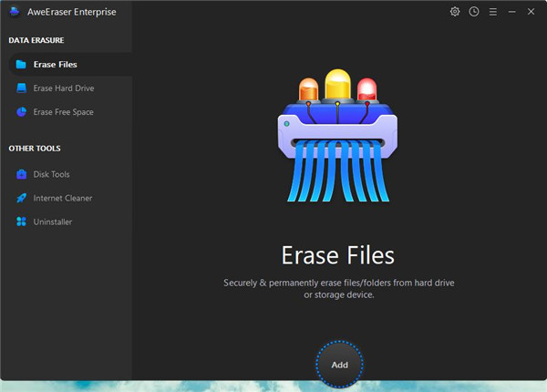Minimize the AweEraser window
547x392 pixels.
point(511,12)
